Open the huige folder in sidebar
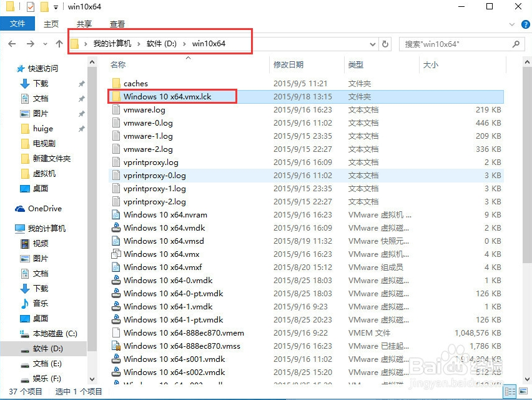Screen dimensions: 532x400 [x=42, y=128]
